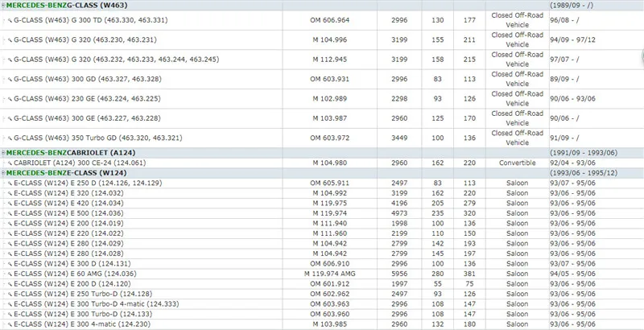Open CABRIOLET (A124) 300 CE-24 row
644x330 pixels.
(322, 163)
